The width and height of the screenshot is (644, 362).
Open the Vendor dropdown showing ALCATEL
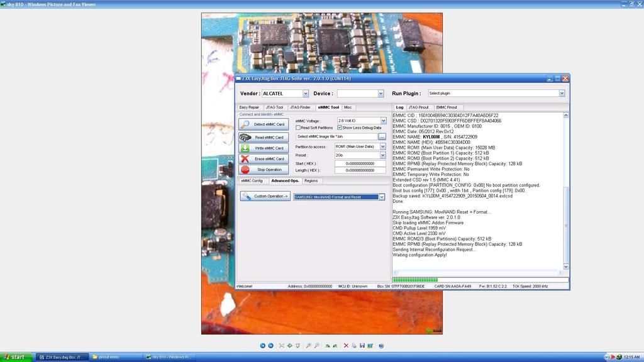pyautogui.click(x=305, y=94)
